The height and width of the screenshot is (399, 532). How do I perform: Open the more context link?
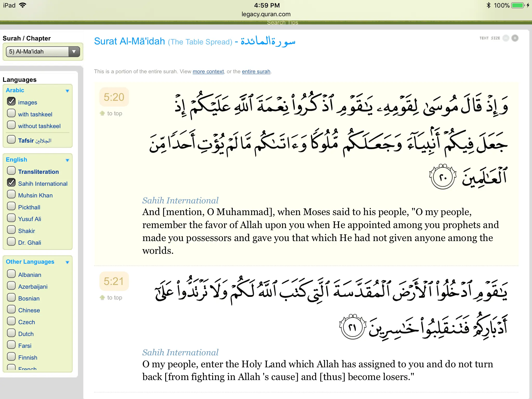click(x=208, y=71)
